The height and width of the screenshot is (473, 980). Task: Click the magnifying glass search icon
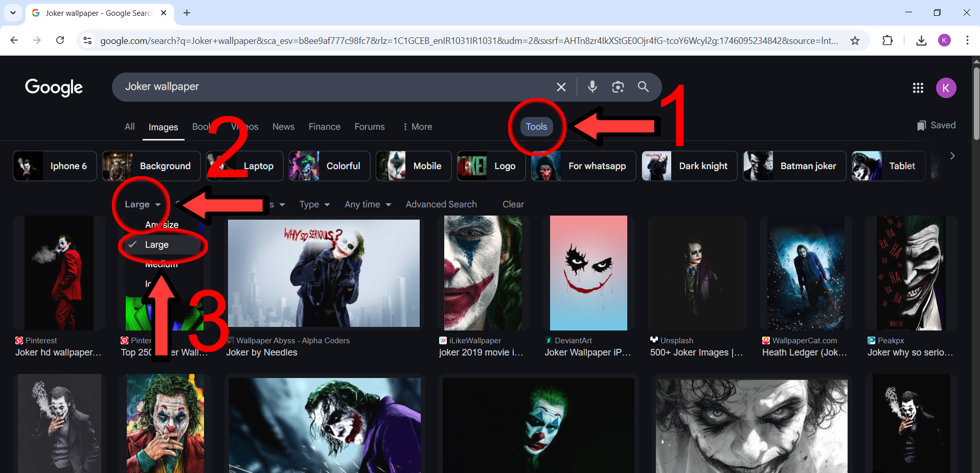tap(643, 87)
